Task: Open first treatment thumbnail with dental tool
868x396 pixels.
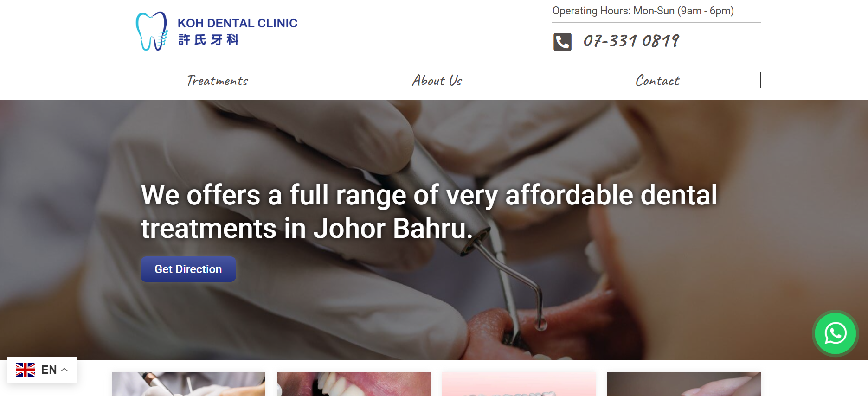Action: pos(188,384)
